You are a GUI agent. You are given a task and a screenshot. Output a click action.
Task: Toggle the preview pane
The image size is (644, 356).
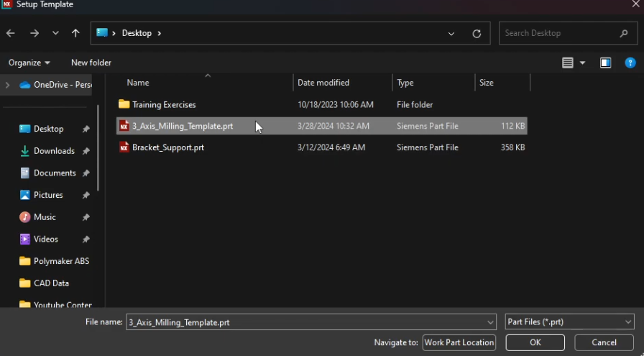tap(605, 63)
